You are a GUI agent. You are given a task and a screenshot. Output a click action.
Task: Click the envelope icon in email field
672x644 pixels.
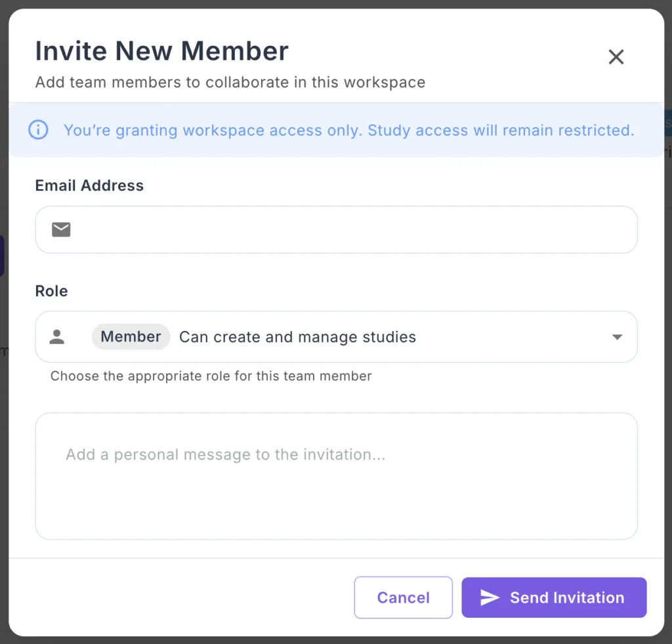tap(61, 229)
